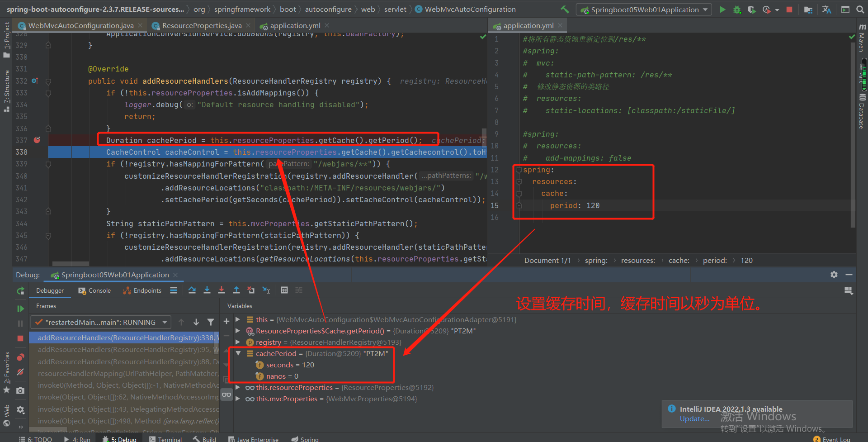Viewport: 868px width, 442px height.
Task: Expand the 'this' variable node
Action: point(238,319)
